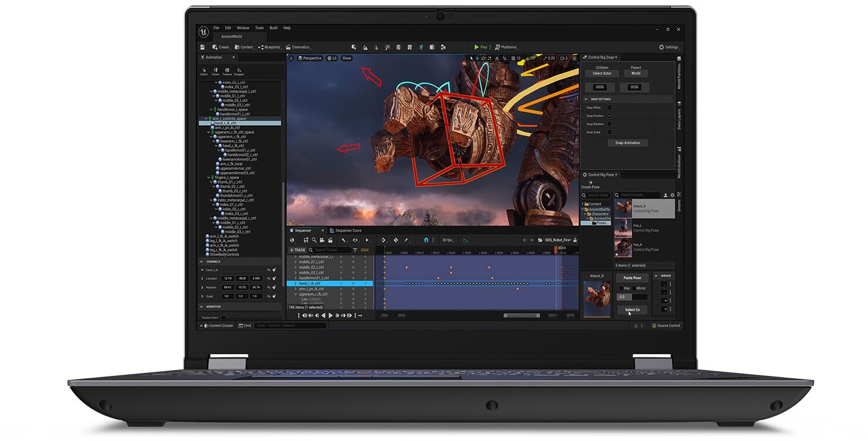Viewport: 868px width, 441px height.
Task: Click the Create Pose icon
Action: point(590,182)
